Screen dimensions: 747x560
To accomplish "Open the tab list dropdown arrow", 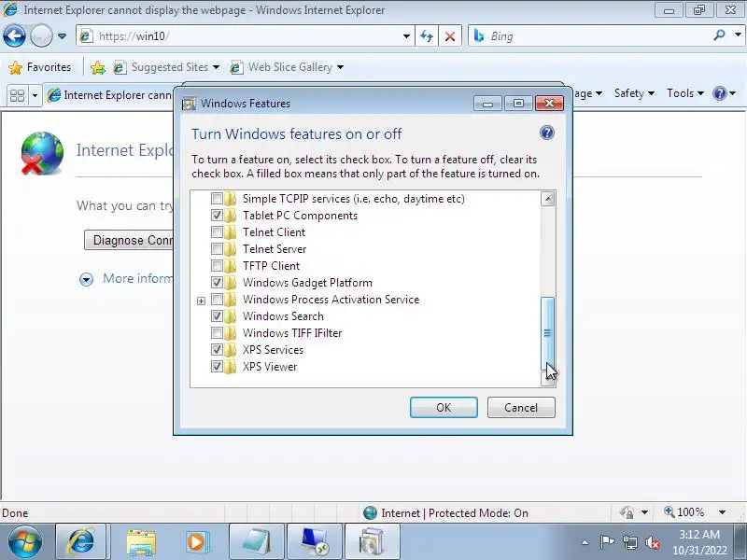I will 35,95.
